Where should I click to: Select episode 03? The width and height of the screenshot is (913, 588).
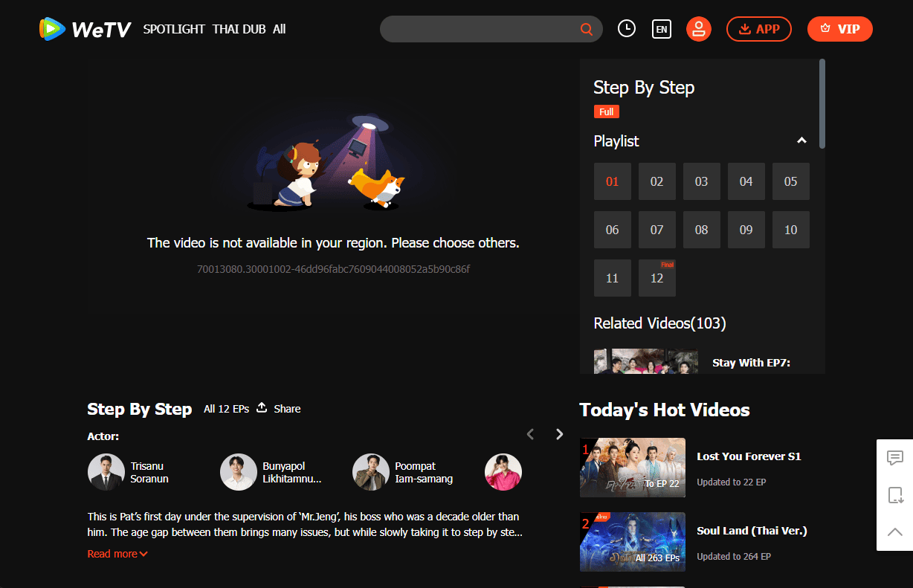tap(702, 181)
